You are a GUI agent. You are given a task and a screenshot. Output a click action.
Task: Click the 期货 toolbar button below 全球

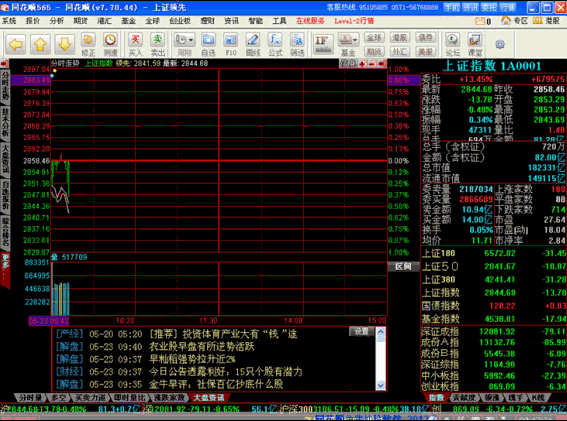[374, 51]
